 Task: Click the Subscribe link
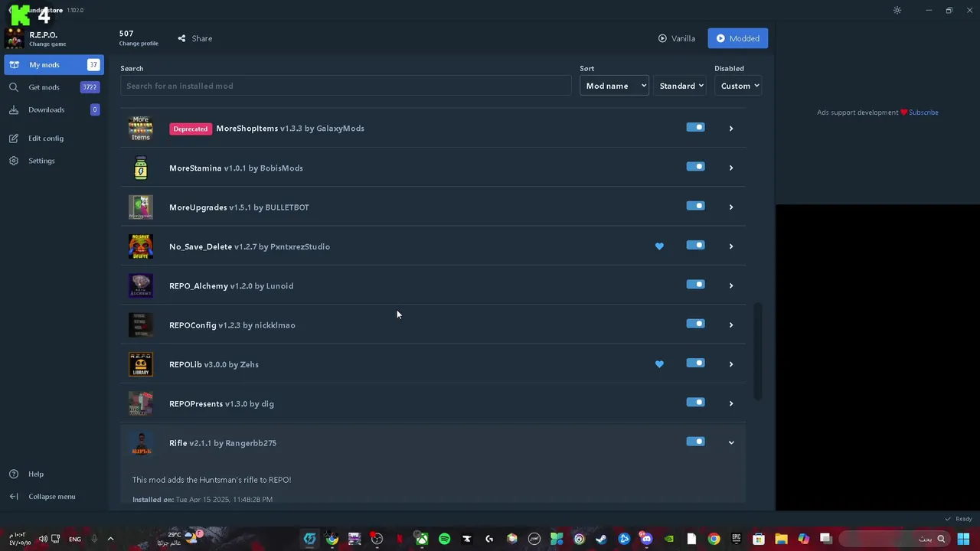tap(923, 112)
